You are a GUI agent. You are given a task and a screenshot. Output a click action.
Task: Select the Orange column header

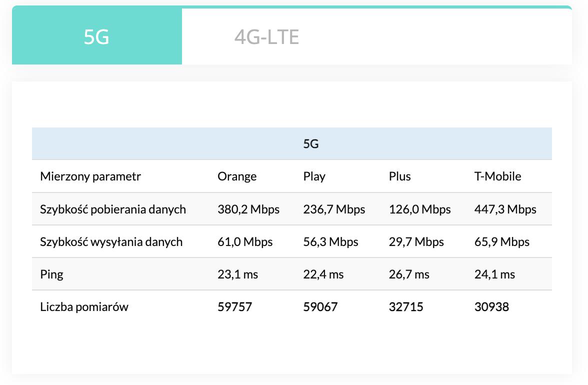[237, 176]
